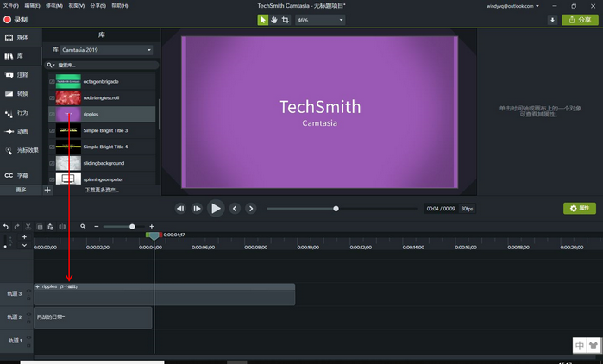Click the library search field
Image resolution: width=603 pixels, height=364 pixels.
coord(102,65)
